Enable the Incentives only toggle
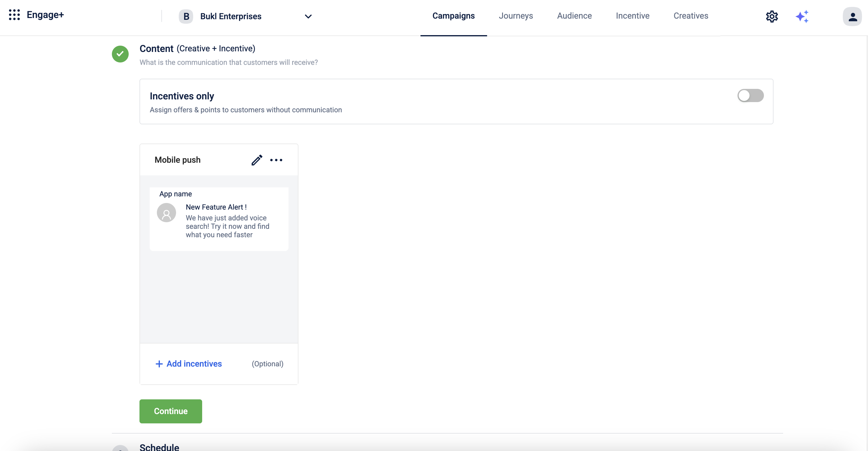The height and width of the screenshot is (451, 868). pos(750,95)
